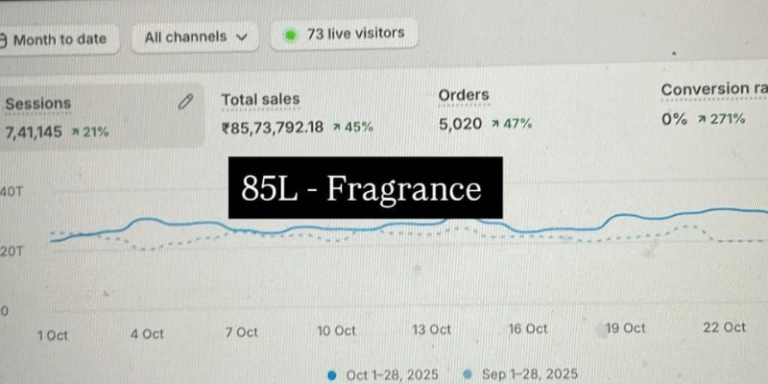Toggle the Oct 1–28, 2025 legend series

[383, 375]
